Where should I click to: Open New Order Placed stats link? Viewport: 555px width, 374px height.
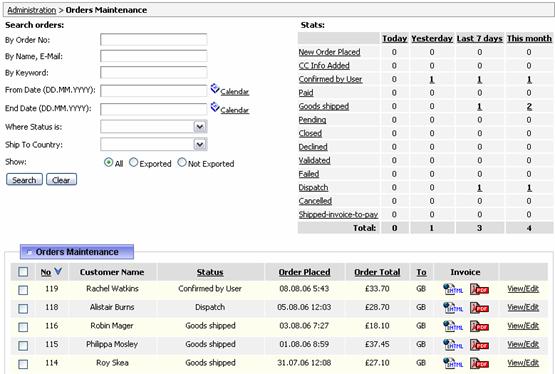(x=329, y=52)
